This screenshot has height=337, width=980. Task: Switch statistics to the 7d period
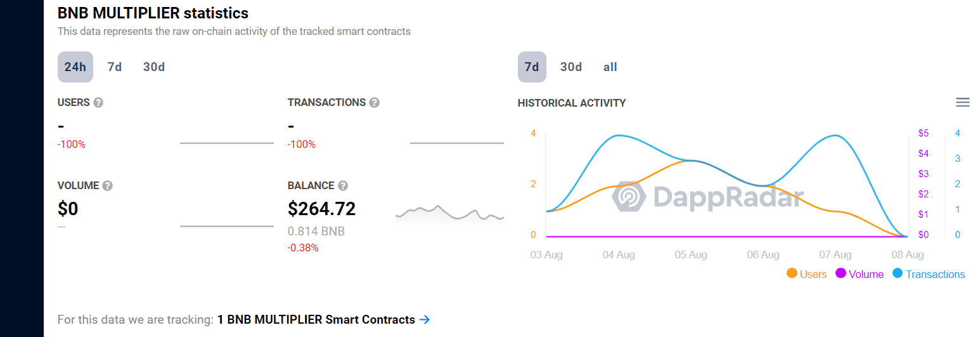115,67
